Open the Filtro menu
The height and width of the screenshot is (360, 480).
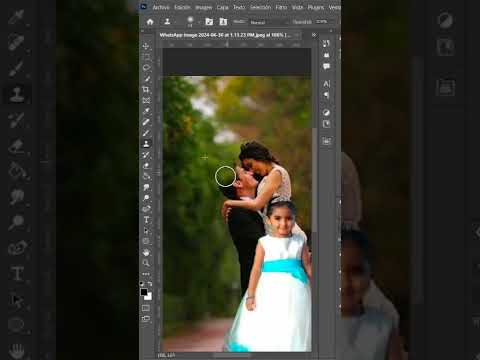281,7
